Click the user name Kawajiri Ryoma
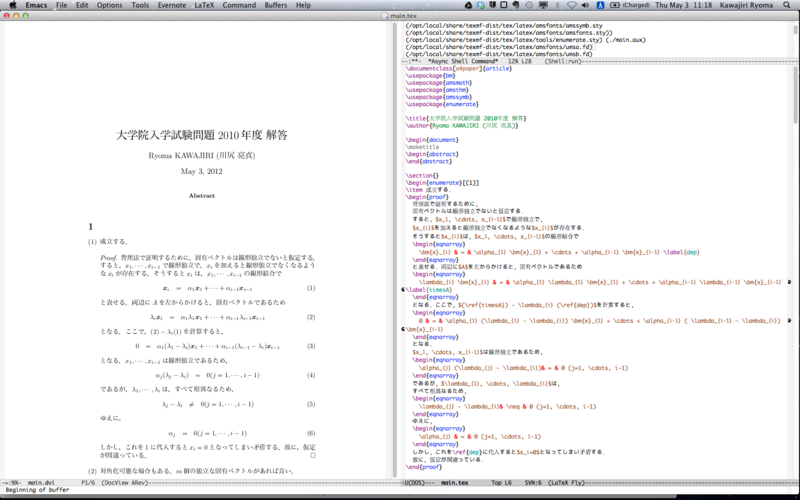 [746, 5]
